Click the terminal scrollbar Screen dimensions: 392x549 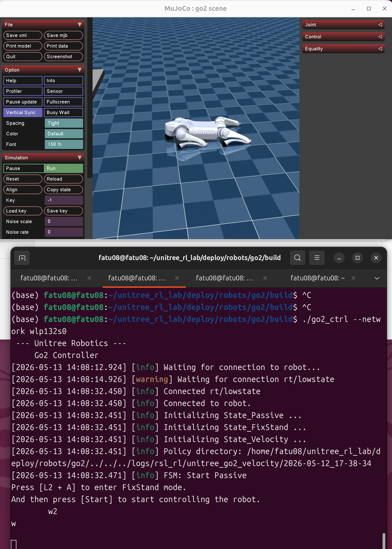[384, 541]
